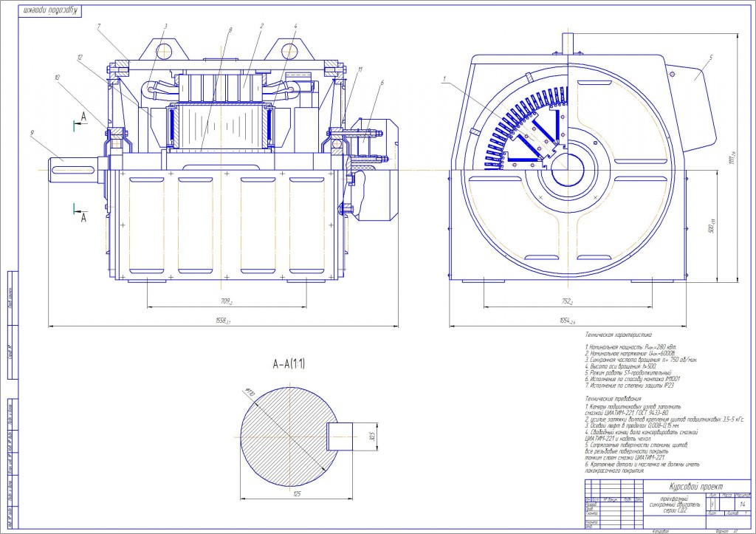Click the 1111 overall height dimension
This screenshot has width=756, height=534.
pos(732,158)
